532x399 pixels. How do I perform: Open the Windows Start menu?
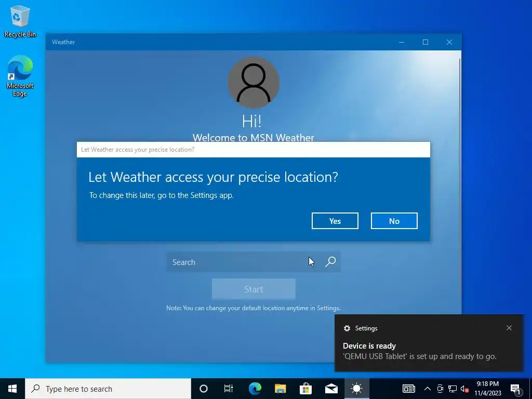pyautogui.click(x=12, y=389)
